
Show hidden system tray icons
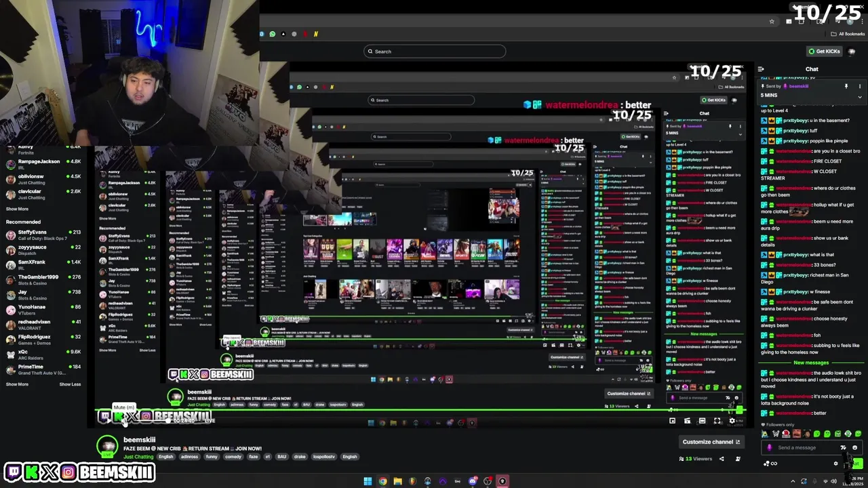point(793,481)
